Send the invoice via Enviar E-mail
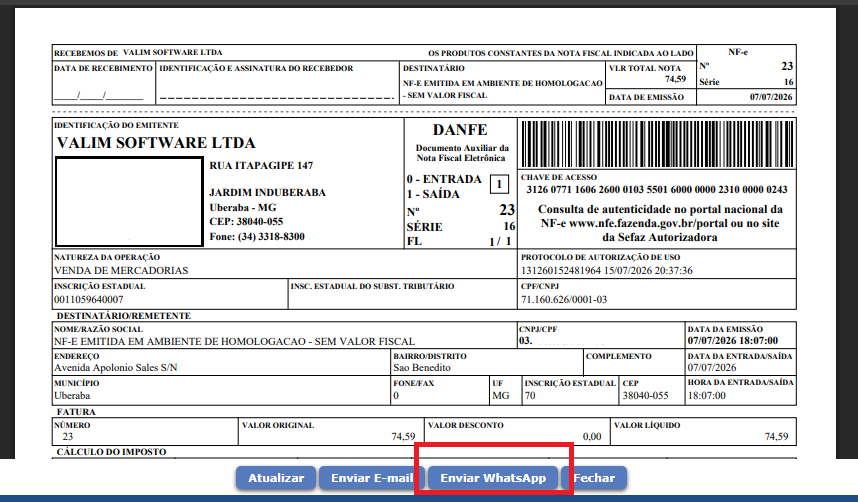Screen dimensions: 858x502 372,478
